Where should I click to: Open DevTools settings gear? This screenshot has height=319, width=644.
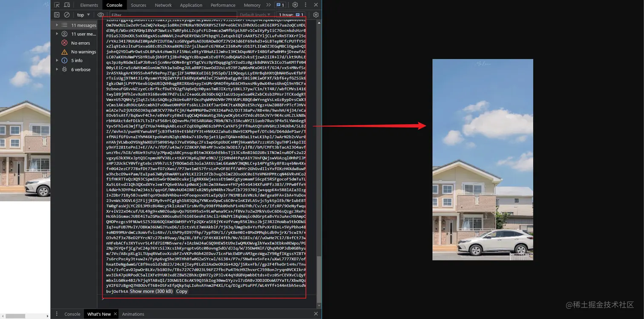(x=296, y=5)
